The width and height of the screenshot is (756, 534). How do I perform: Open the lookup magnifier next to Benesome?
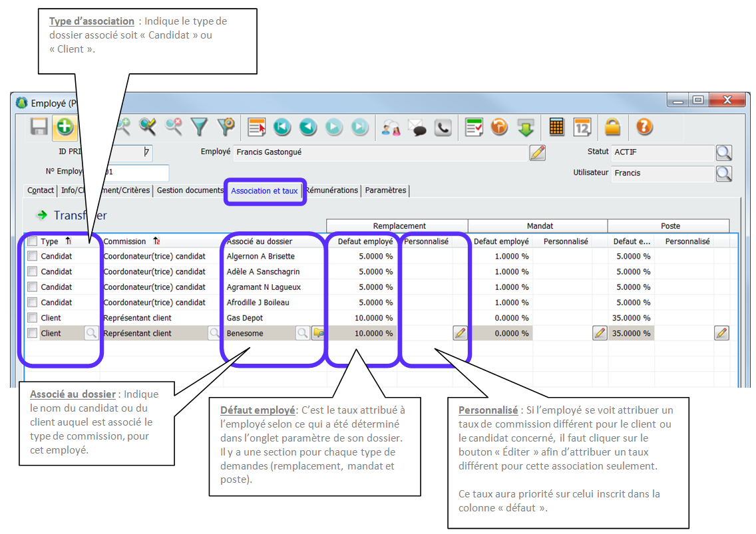click(303, 333)
